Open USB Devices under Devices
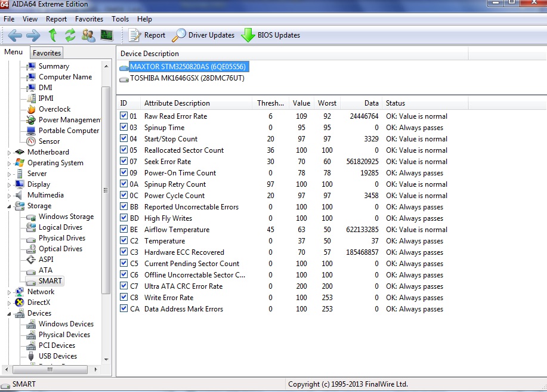 pos(52,356)
